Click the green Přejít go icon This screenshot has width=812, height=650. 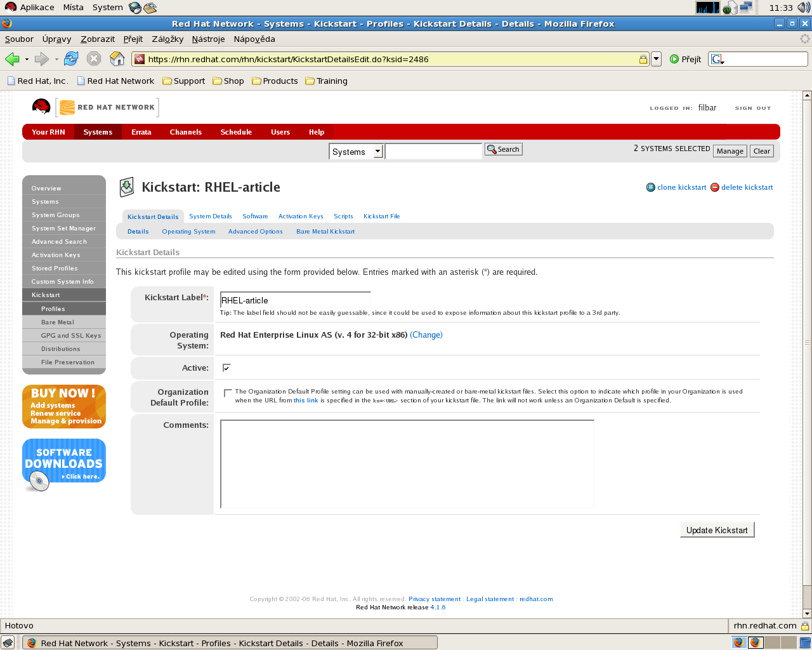pos(674,59)
